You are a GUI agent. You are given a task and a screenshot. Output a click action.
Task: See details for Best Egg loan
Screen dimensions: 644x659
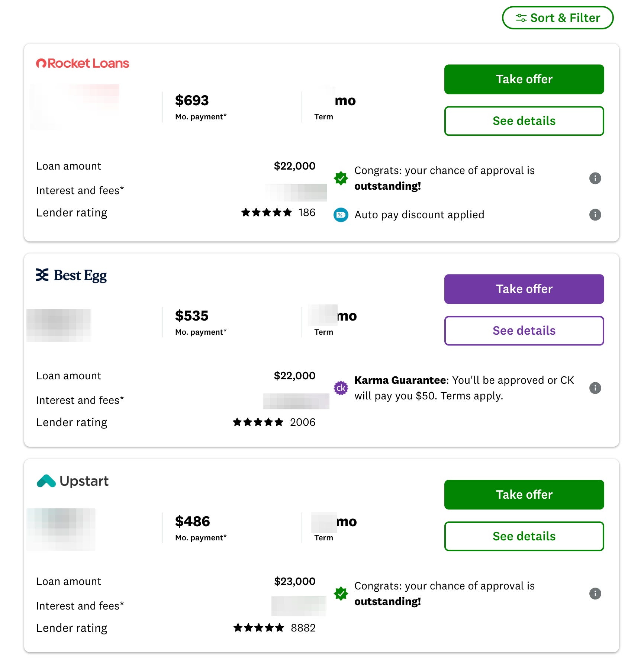[524, 331]
